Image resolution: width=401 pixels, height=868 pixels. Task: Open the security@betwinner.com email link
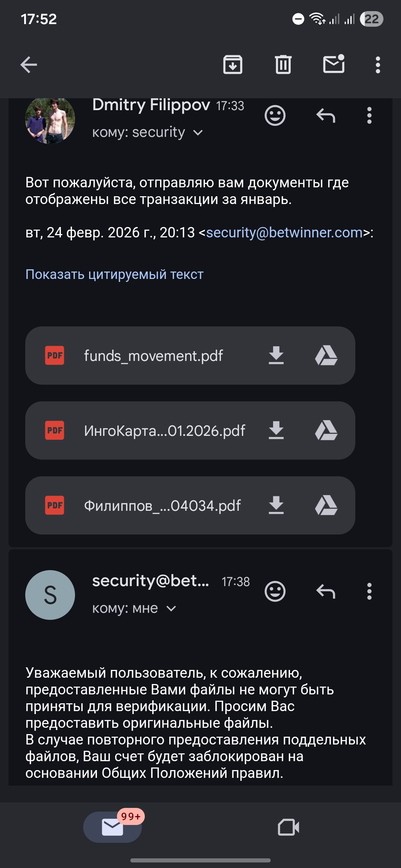pos(284,233)
